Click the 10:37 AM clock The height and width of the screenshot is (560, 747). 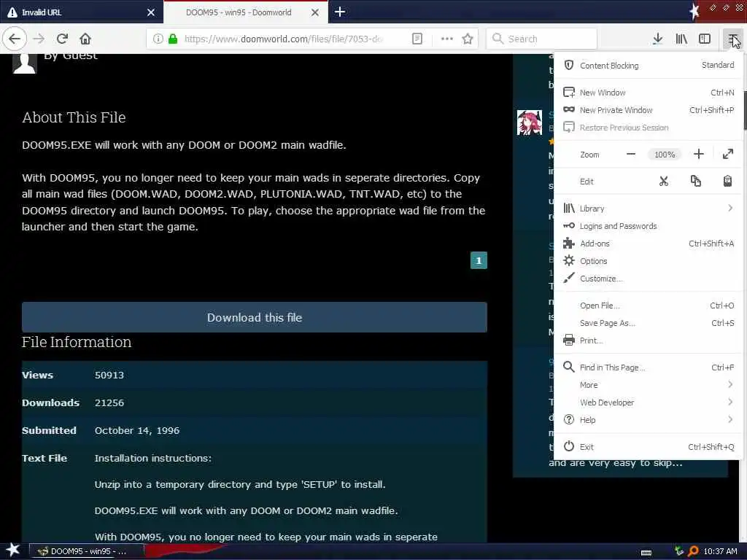click(720, 551)
